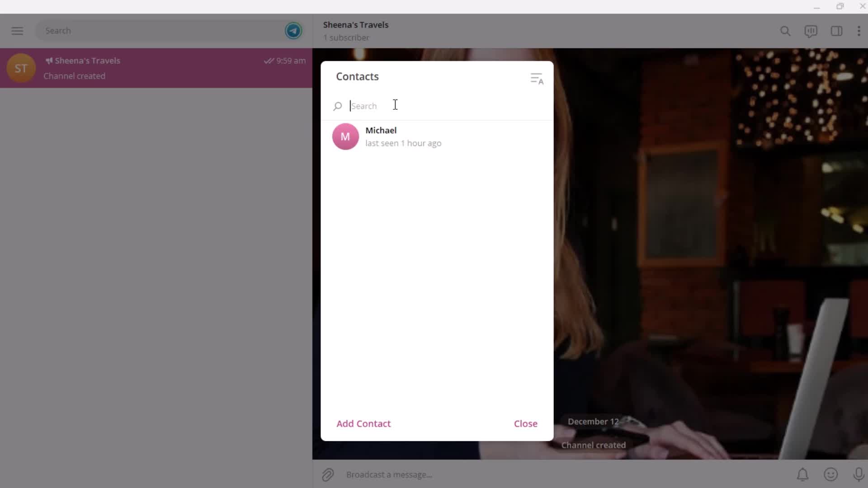Click Add Contact button
The image size is (868, 488).
tap(363, 423)
